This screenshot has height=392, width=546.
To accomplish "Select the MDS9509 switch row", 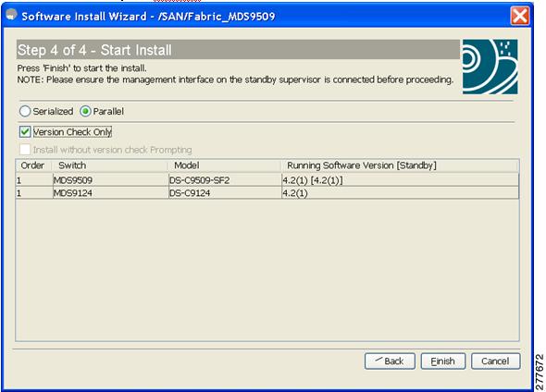I will click(x=267, y=180).
